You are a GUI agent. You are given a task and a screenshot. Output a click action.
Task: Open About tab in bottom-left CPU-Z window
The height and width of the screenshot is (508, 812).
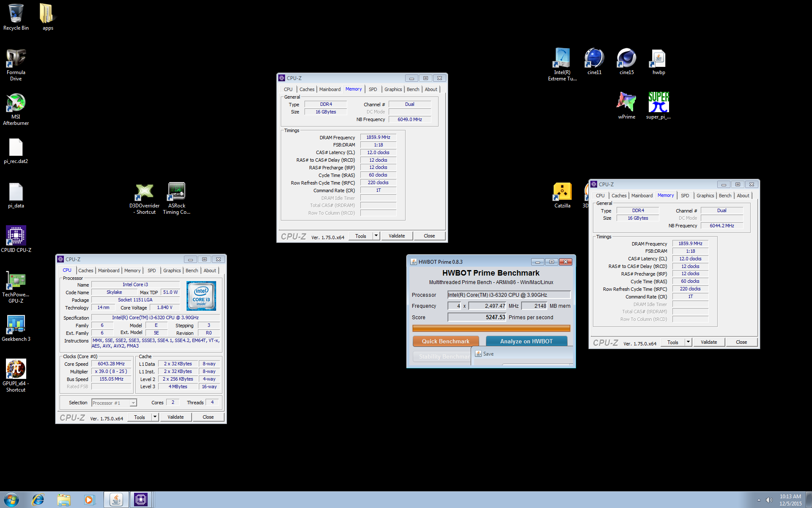tap(210, 271)
